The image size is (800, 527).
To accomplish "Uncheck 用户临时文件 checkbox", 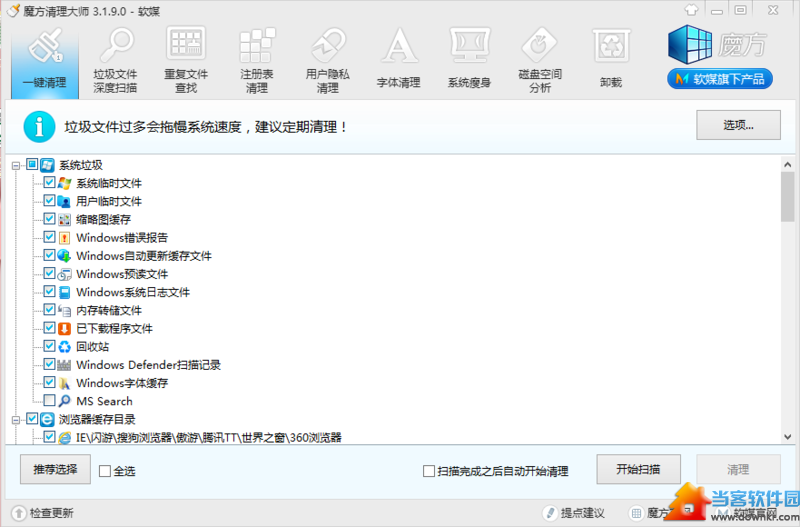I will point(49,200).
